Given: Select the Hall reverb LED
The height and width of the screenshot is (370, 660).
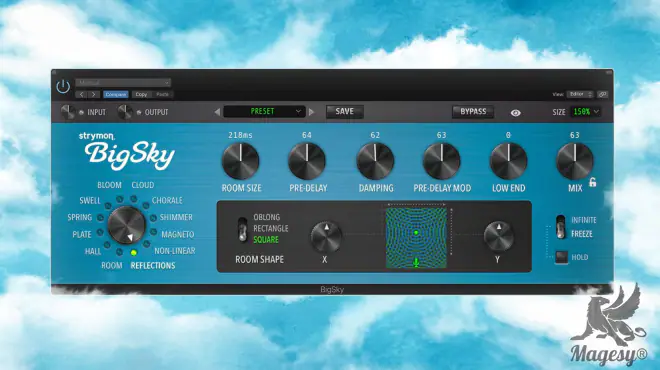Looking at the screenshot, I should click(x=107, y=245).
